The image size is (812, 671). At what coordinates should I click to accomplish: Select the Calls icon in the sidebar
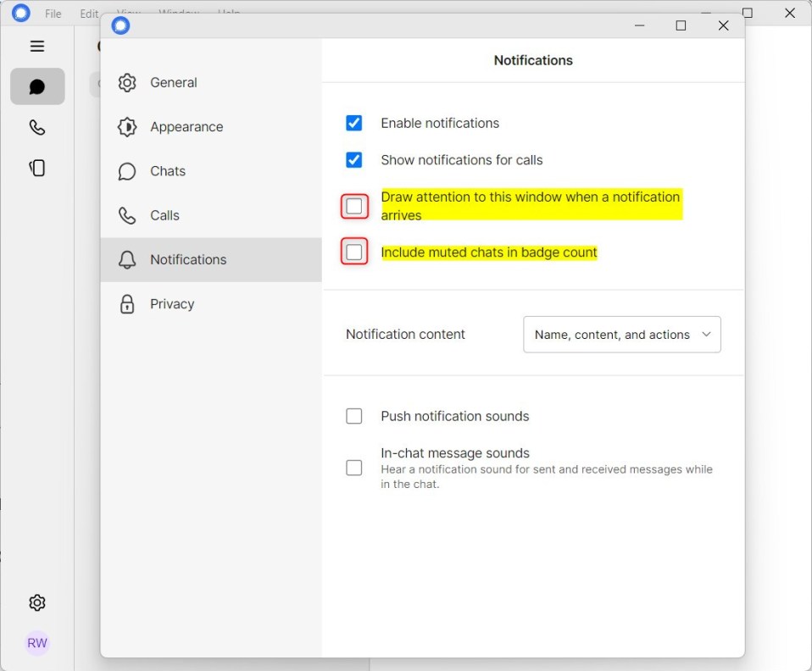click(x=36, y=127)
